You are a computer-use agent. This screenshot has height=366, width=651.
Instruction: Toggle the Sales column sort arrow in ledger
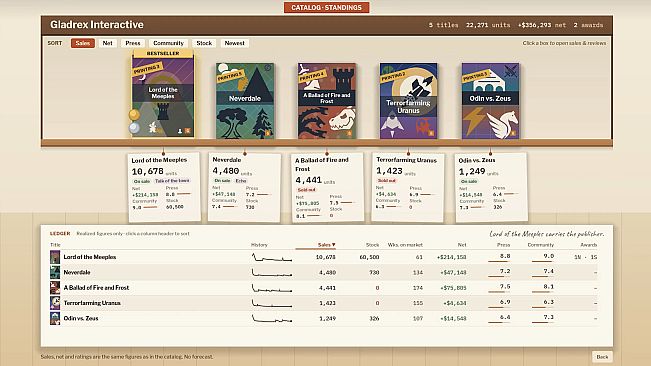(326, 245)
